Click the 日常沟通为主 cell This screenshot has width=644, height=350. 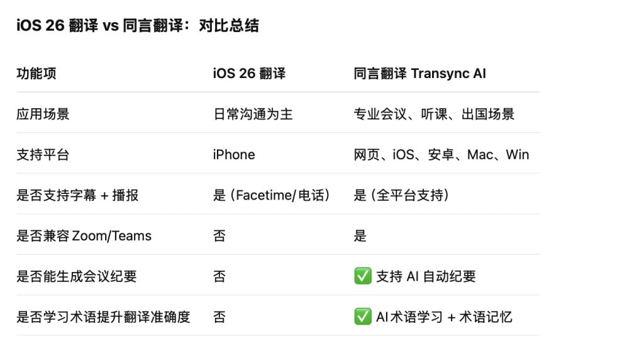(253, 114)
